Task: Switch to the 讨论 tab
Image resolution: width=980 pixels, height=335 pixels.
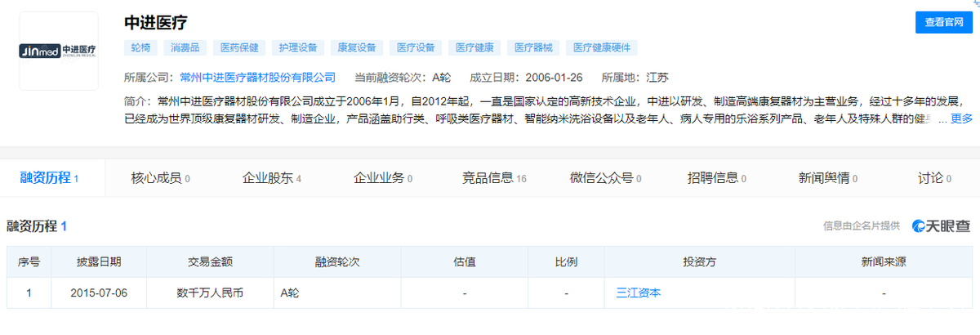Action: tap(933, 177)
